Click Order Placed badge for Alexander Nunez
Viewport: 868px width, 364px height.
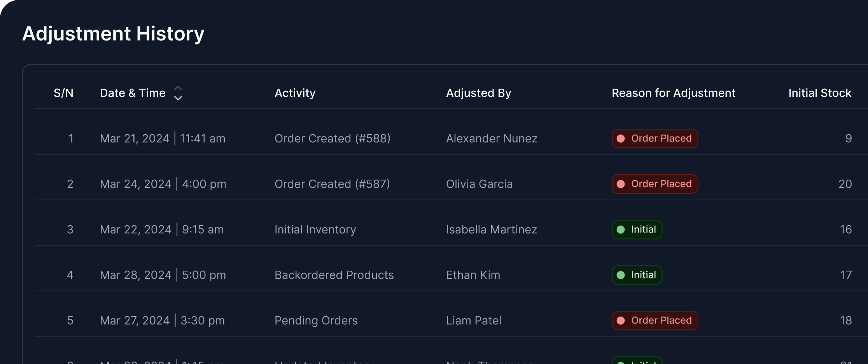(654, 138)
